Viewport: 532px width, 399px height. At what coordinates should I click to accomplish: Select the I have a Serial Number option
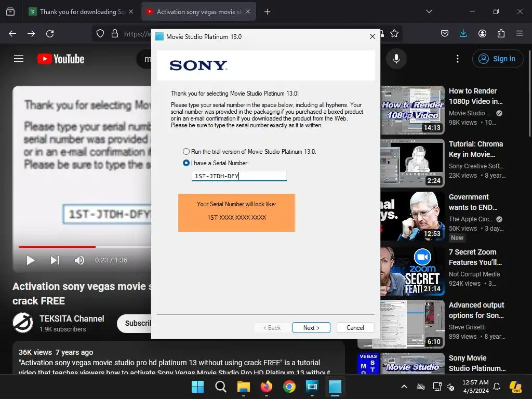(186, 163)
